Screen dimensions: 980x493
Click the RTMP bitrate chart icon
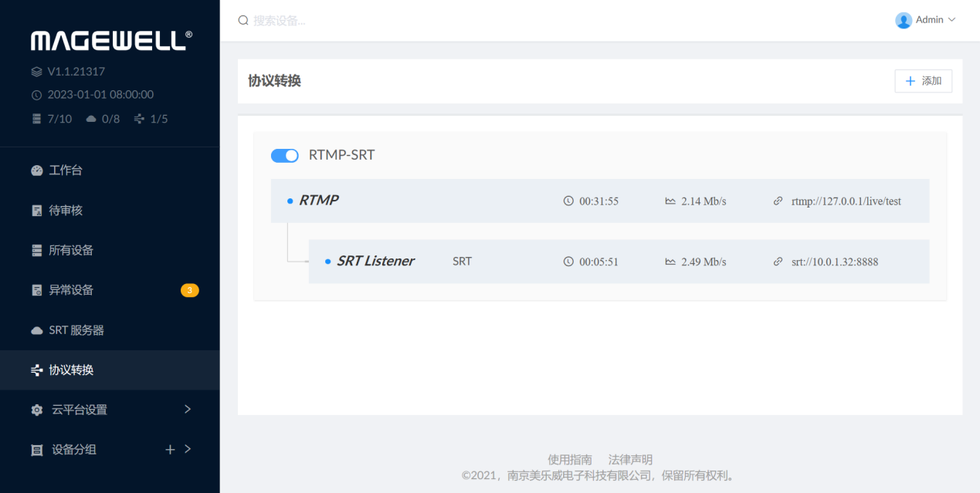click(x=670, y=201)
